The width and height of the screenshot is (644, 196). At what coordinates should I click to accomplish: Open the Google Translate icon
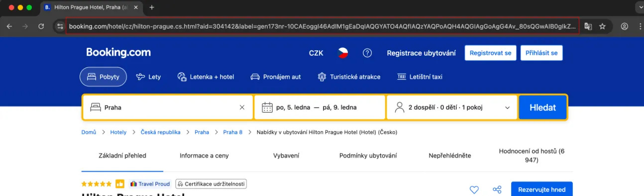coord(588,26)
